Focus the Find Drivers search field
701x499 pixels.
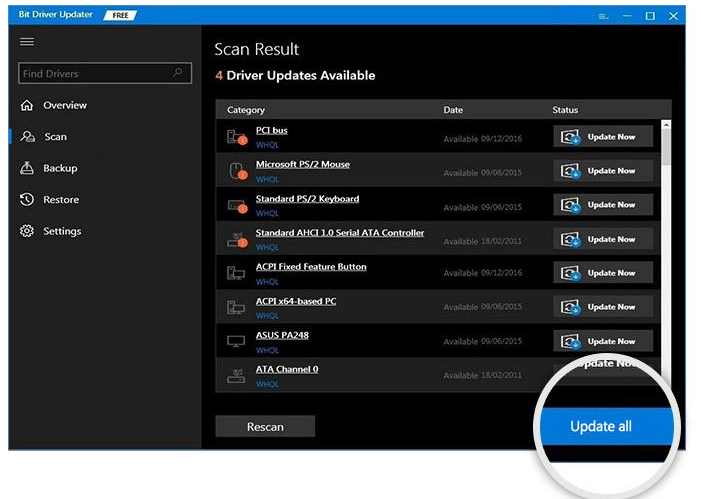(x=105, y=73)
